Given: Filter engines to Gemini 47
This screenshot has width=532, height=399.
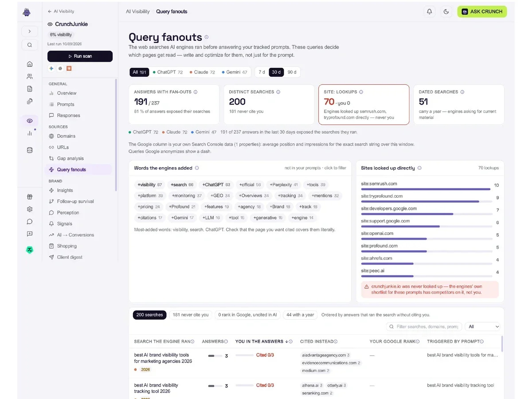Looking at the screenshot, I should click(x=235, y=72).
